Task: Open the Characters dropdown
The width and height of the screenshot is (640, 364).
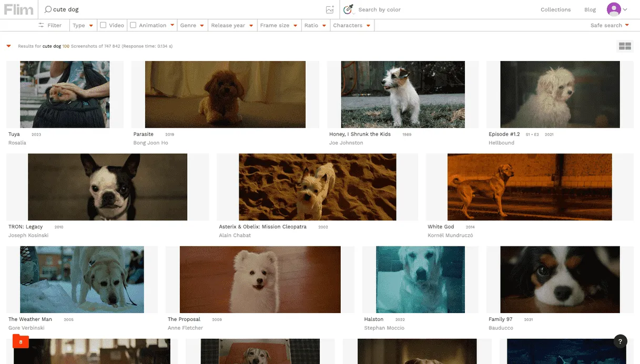Action: [351, 25]
